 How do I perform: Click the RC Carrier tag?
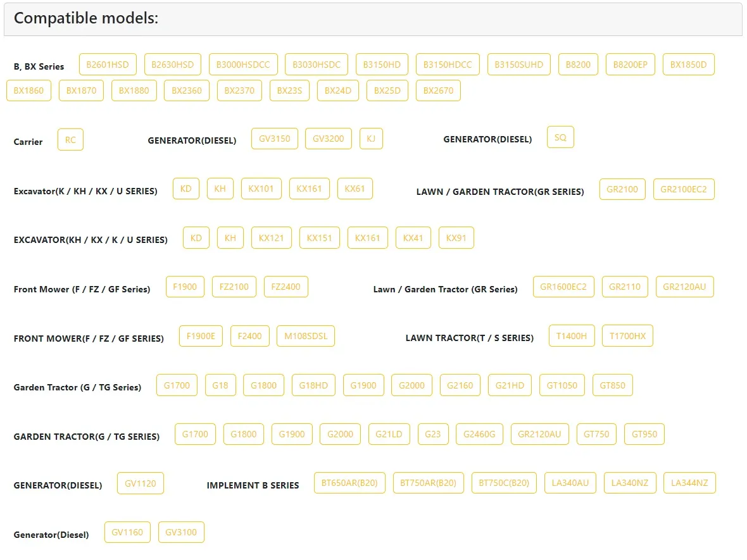pyautogui.click(x=70, y=140)
